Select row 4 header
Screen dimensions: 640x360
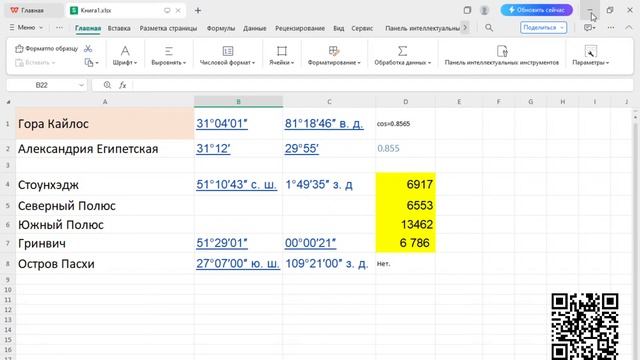[x=8, y=184]
